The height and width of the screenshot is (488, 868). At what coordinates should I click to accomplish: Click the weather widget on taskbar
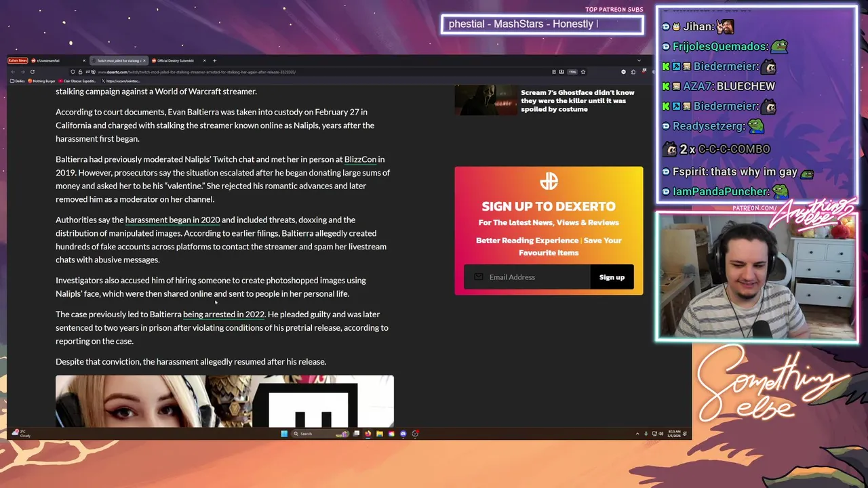click(x=22, y=433)
